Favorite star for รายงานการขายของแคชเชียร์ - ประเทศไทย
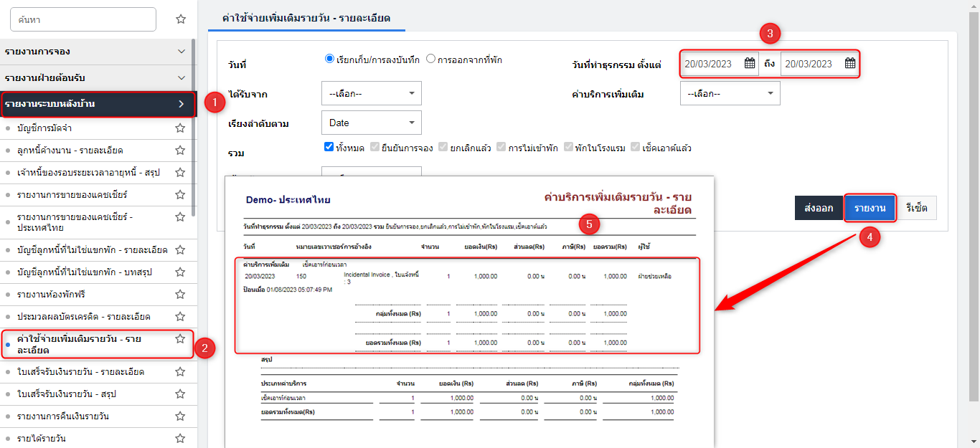 (x=180, y=217)
